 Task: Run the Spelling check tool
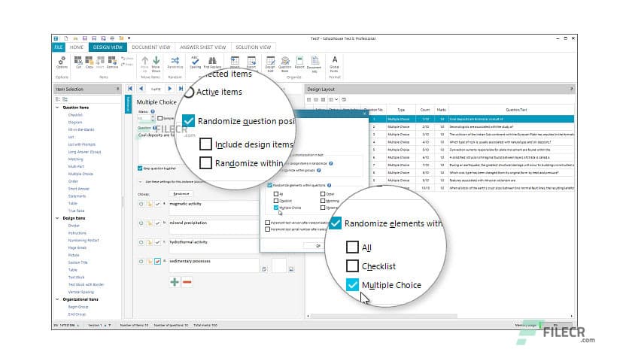click(195, 62)
